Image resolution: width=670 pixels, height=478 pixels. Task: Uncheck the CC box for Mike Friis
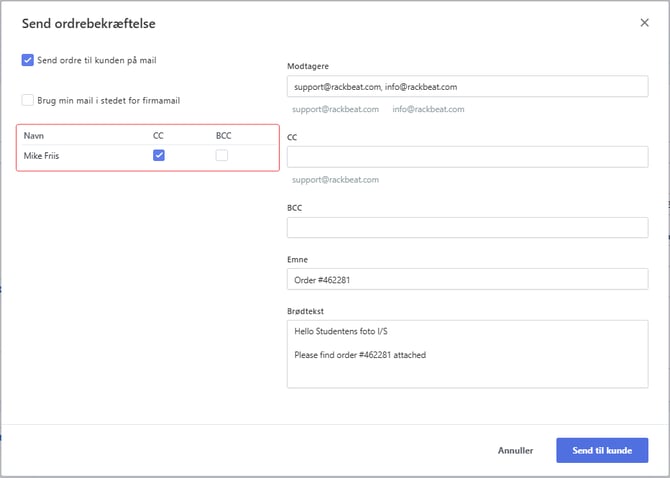[159, 155]
